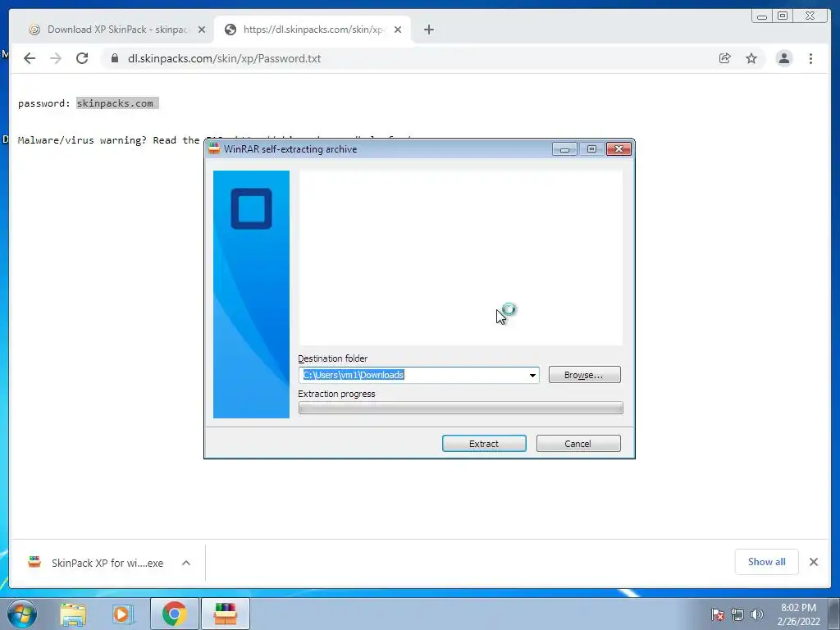Screen dimensions: 840x630
Task: Select the dl.skinpacks.com Password.txt tab
Action: click(313, 30)
